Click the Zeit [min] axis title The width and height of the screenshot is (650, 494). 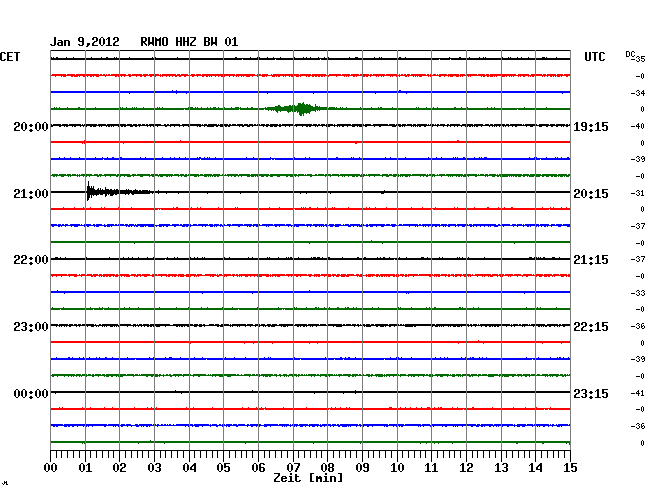[x=308, y=478]
